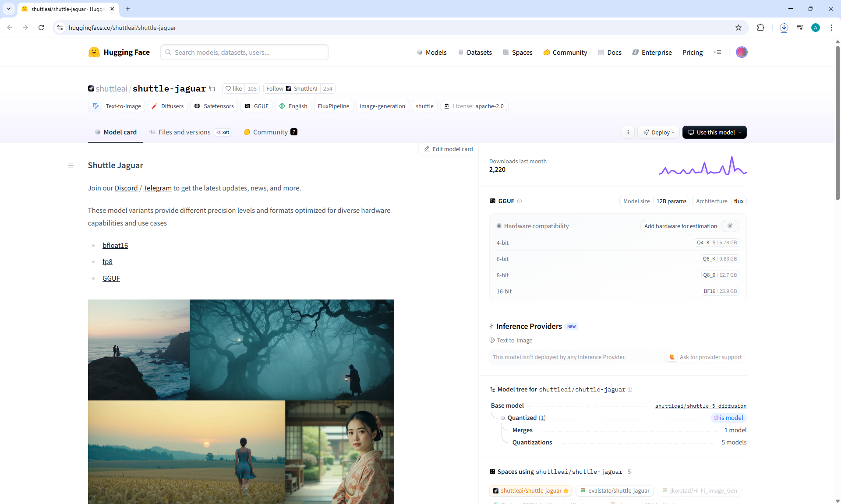841x504 pixels.
Task: Collapse the Quantized tree node
Action: click(503, 418)
